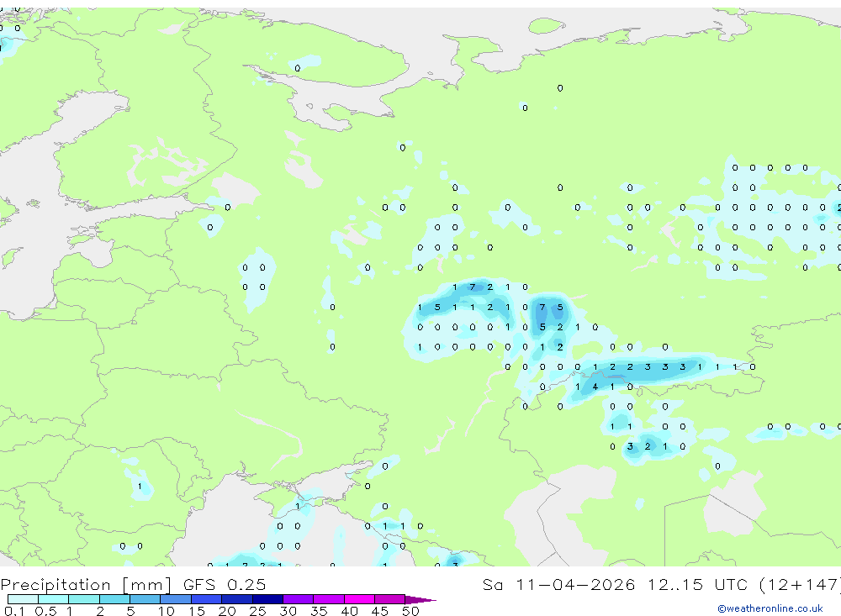The width and height of the screenshot is (841, 616).
Task: Click the '50' legend scale label
Action: pyautogui.click(x=410, y=611)
